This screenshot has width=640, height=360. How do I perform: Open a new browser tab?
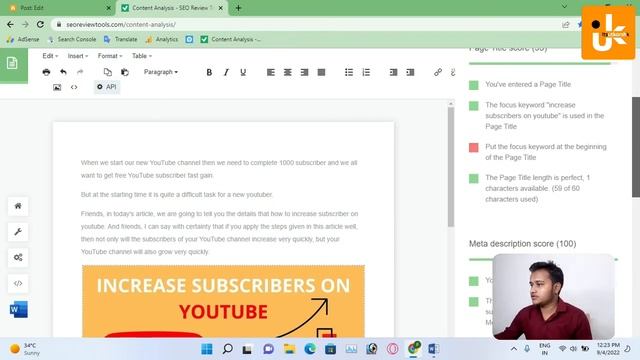coord(238,8)
